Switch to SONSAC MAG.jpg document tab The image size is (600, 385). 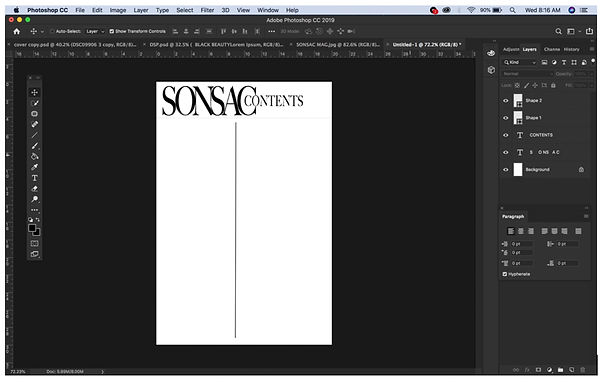[x=338, y=45]
